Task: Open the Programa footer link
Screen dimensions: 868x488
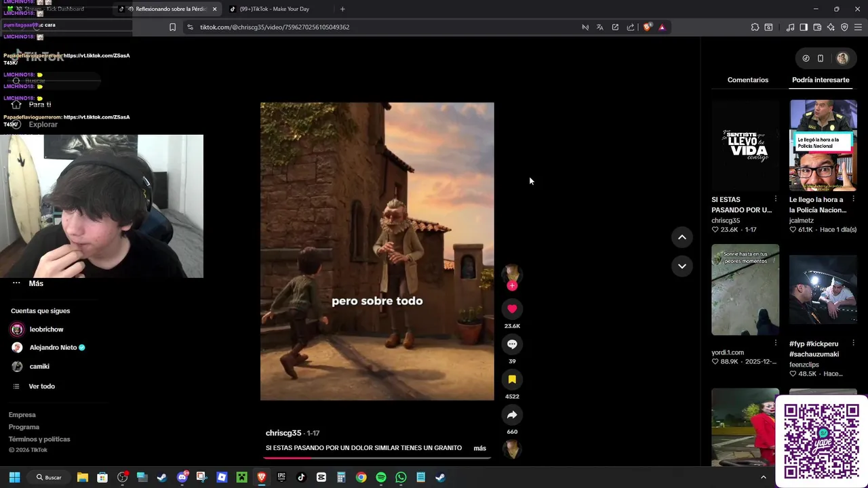Action: point(24,427)
